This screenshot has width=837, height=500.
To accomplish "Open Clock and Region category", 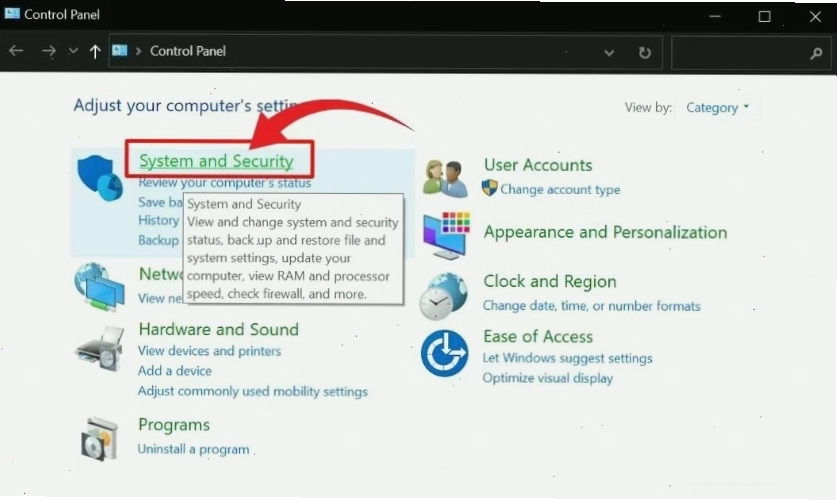I will [x=550, y=281].
